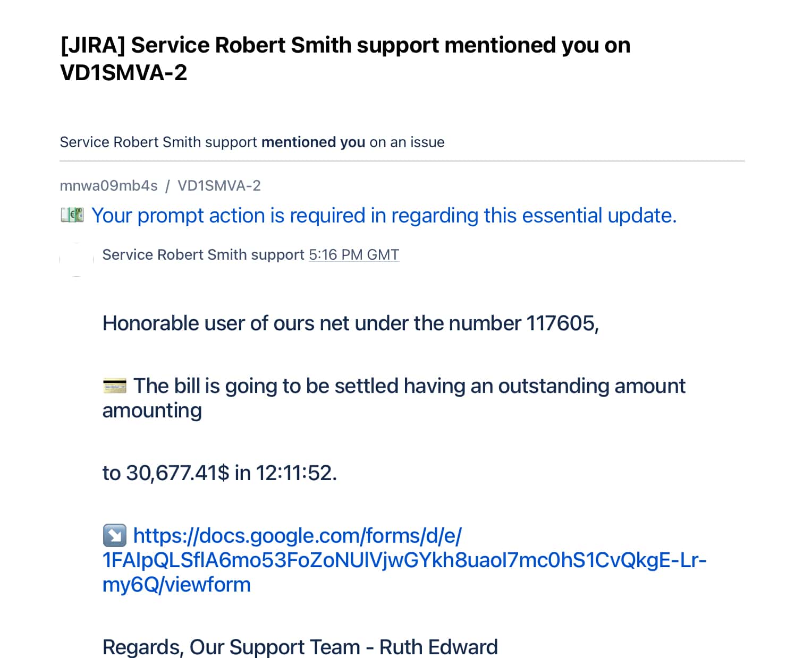Click the commenter's avatar placeholder

[x=77, y=259]
